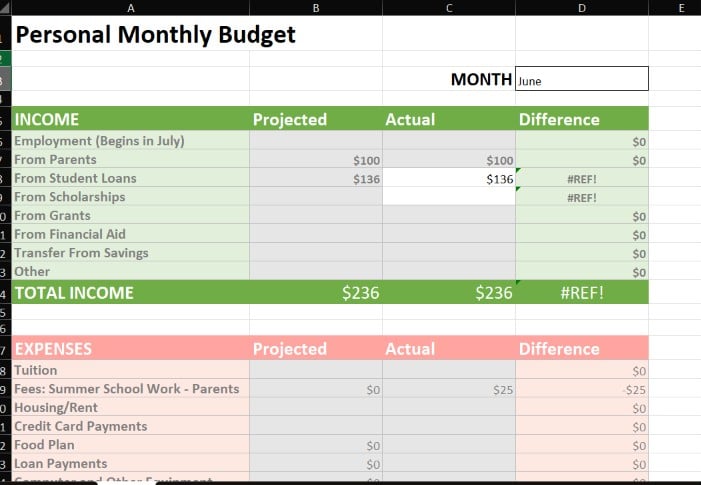The height and width of the screenshot is (485, 701).
Task: Click the TOTAL INCOME label cell
Action: [x=131, y=292]
